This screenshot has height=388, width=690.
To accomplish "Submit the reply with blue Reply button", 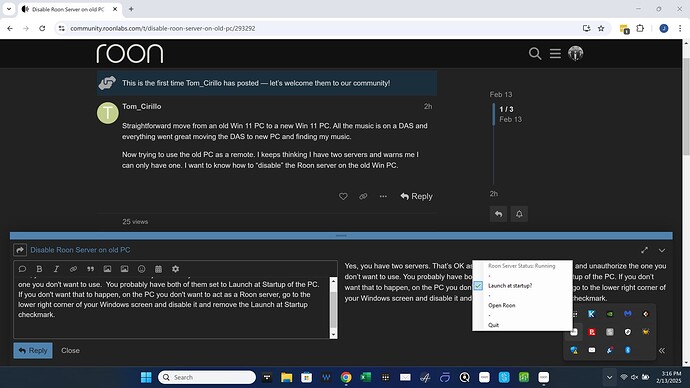I will (33, 351).
